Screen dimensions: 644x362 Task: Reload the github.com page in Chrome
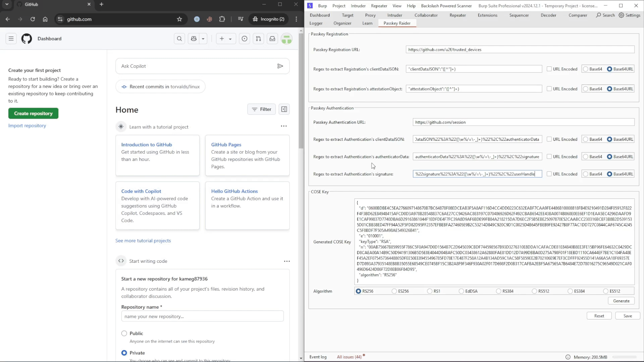[x=33, y=19]
